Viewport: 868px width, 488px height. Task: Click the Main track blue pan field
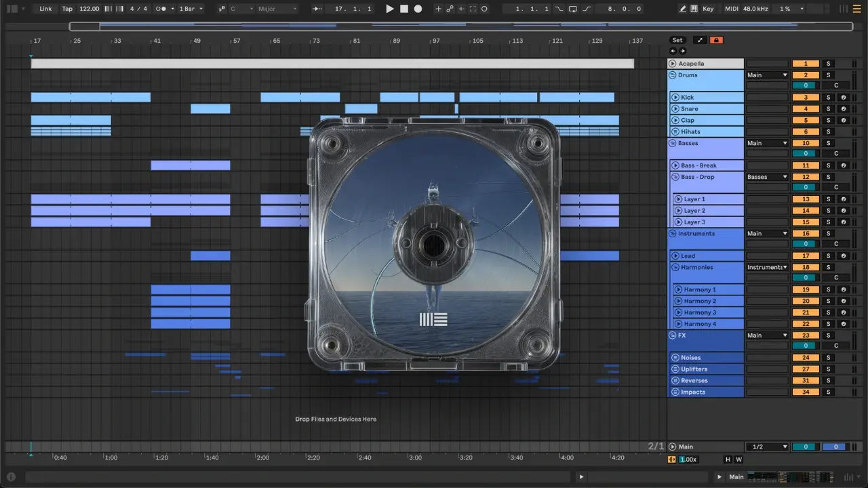coord(835,447)
